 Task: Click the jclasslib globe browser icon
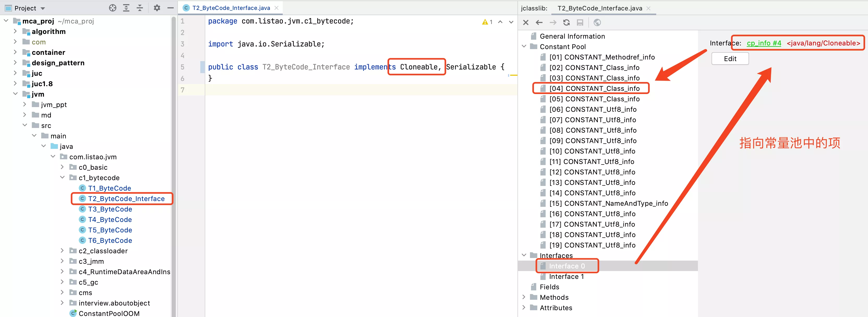pyautogui.click(x=597, y=23)
